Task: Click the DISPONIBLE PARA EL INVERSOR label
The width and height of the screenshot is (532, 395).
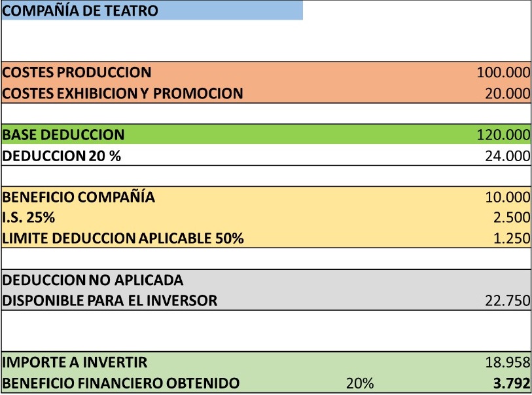Action: [110, 301]
